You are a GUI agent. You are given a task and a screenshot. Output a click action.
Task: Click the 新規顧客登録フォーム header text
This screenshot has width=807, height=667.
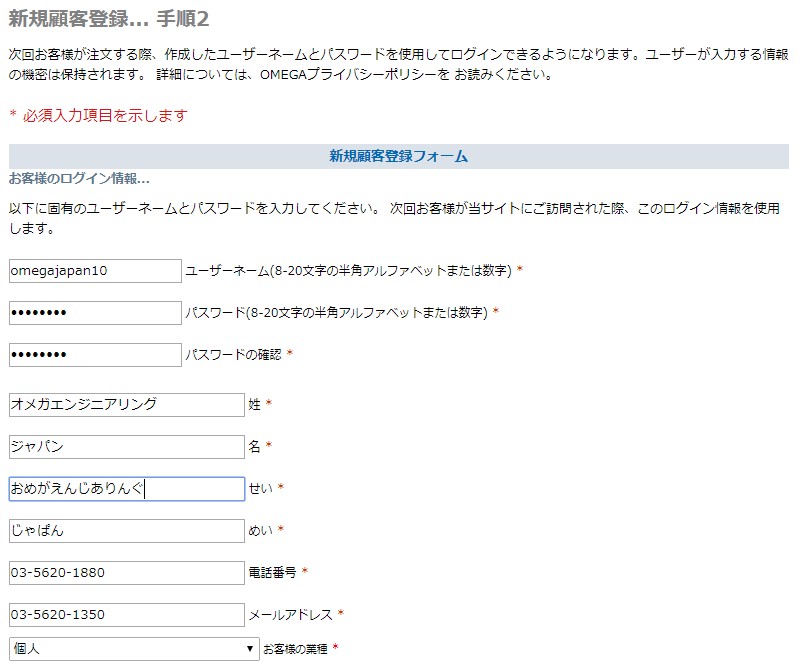(x=398, y=156)
